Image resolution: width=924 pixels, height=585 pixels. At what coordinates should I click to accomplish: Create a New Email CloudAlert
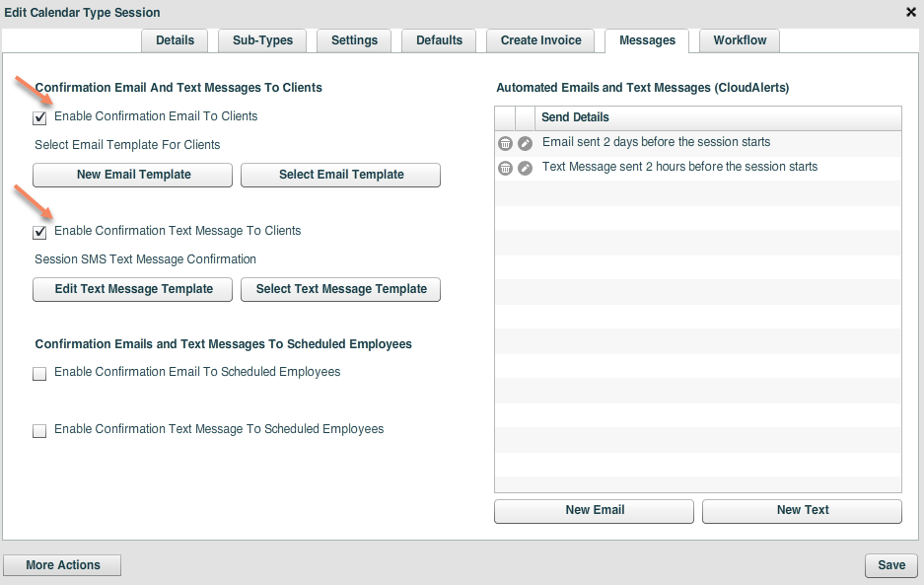593,511
